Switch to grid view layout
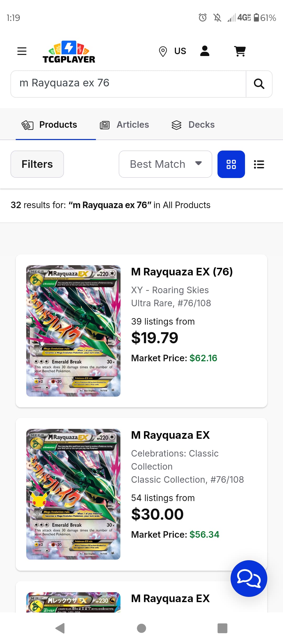Screen dimensions: 283x644 231,164
